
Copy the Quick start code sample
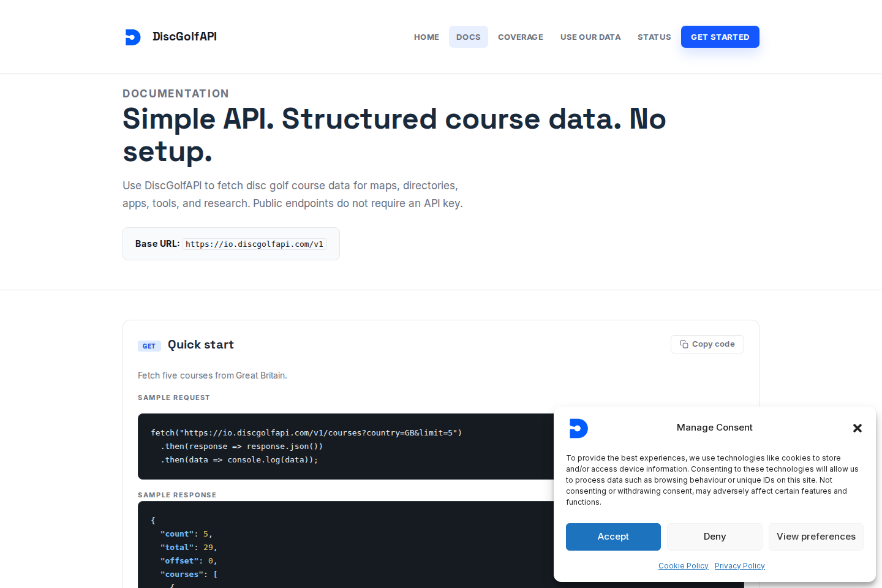coord(707,344)
